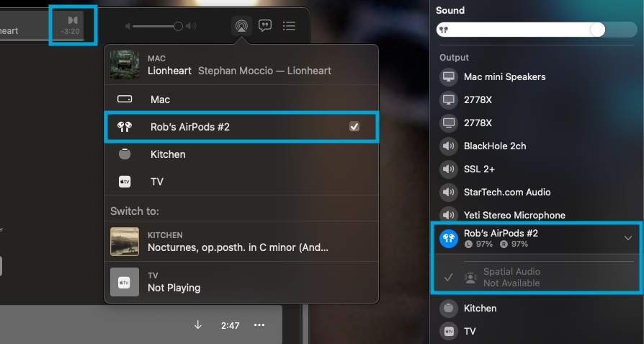Click the AirPods icon in AirPlay list
644x344 pixels.
125,127
